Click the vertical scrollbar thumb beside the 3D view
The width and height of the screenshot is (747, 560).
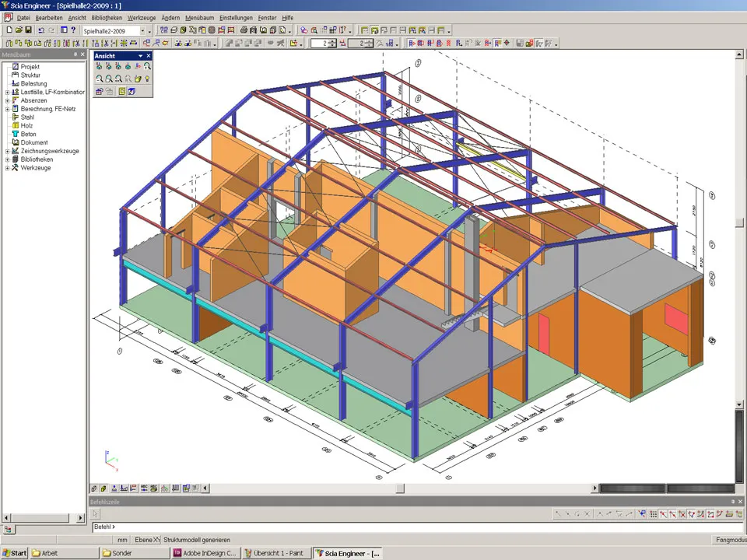pos(739,222)
